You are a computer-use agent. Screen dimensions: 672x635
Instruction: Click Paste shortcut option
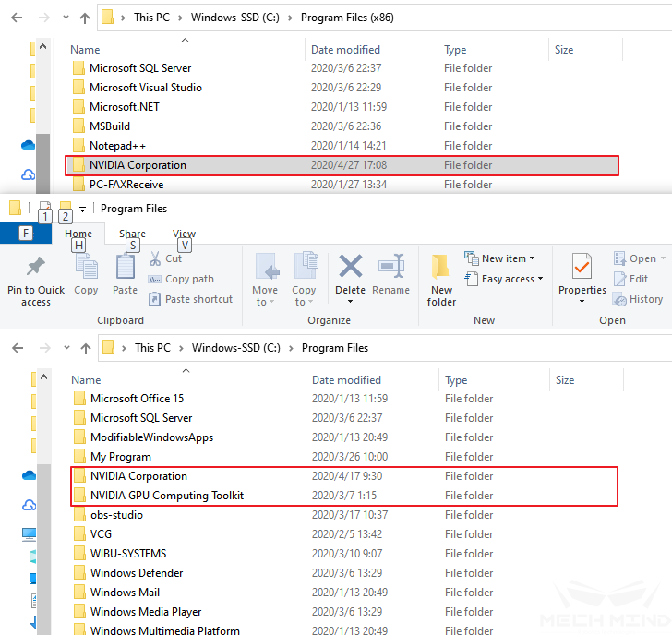(191, 299)
